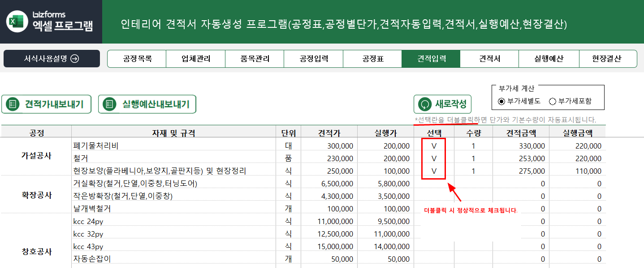Click the 자동손잡이 item cell
The width and height of the screenshot is (644, 268).
(173, 259)
